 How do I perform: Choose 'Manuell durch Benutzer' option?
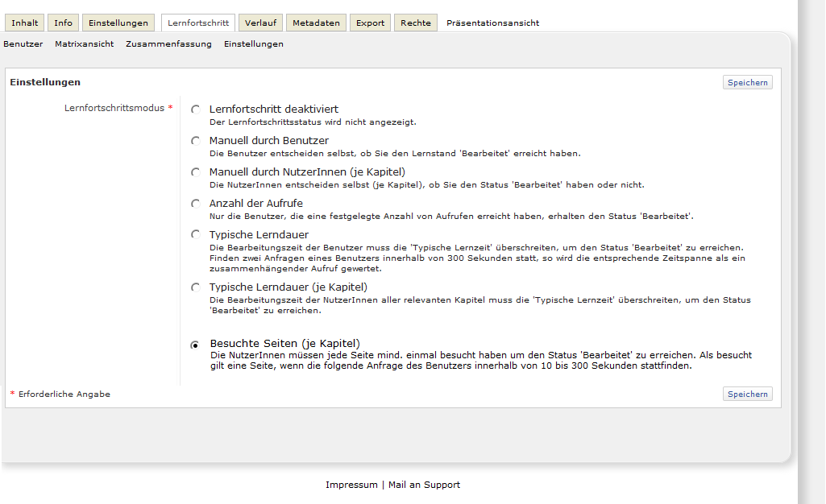[195, 141]
